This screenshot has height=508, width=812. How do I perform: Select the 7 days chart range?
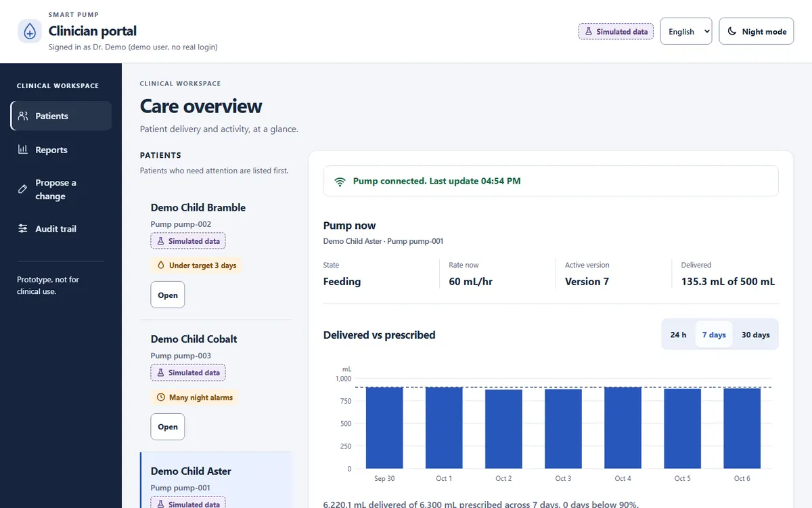coord(714,335)
